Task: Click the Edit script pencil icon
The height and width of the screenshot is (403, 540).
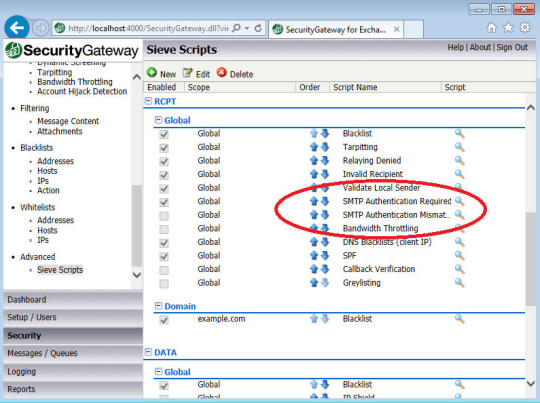Action: [x=187, y=73]
